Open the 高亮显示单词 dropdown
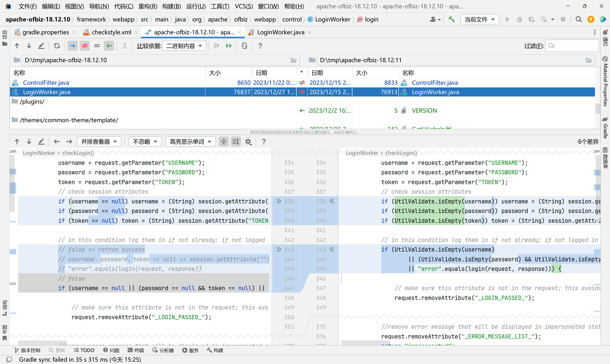Screen dimensions: 610x364 coord(191,142)
